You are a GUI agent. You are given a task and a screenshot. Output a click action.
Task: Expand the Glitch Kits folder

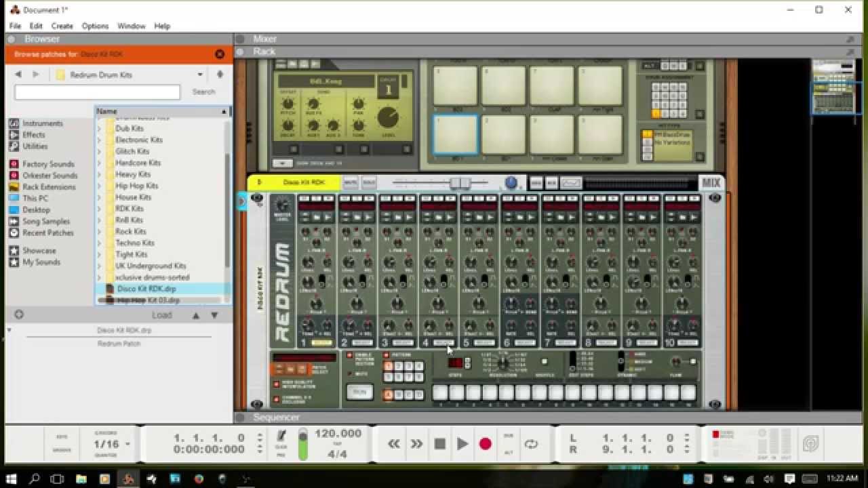(100, 152)
